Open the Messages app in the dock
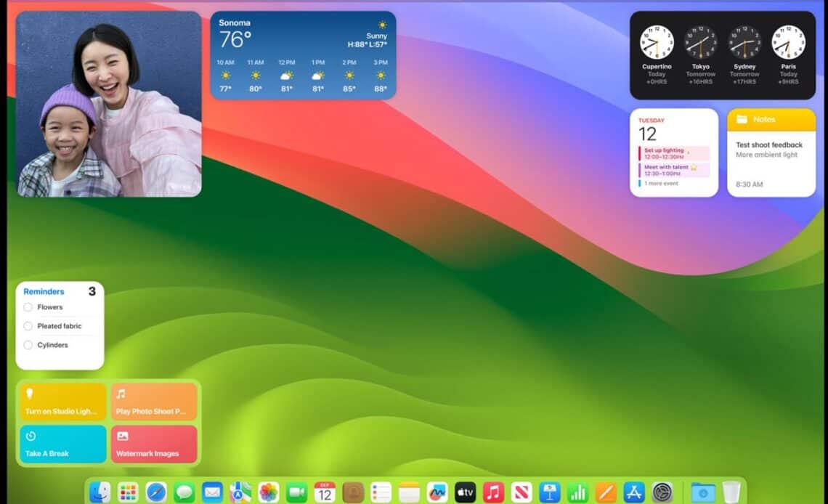 pyautogui.click(x=184, y=492)
